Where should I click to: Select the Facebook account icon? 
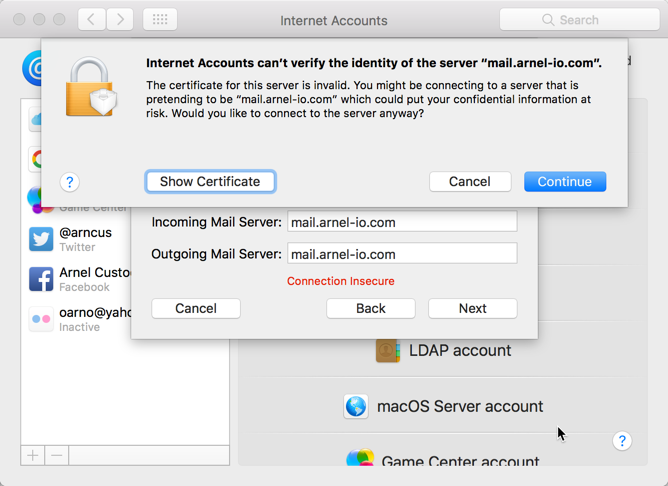[41, 279]
